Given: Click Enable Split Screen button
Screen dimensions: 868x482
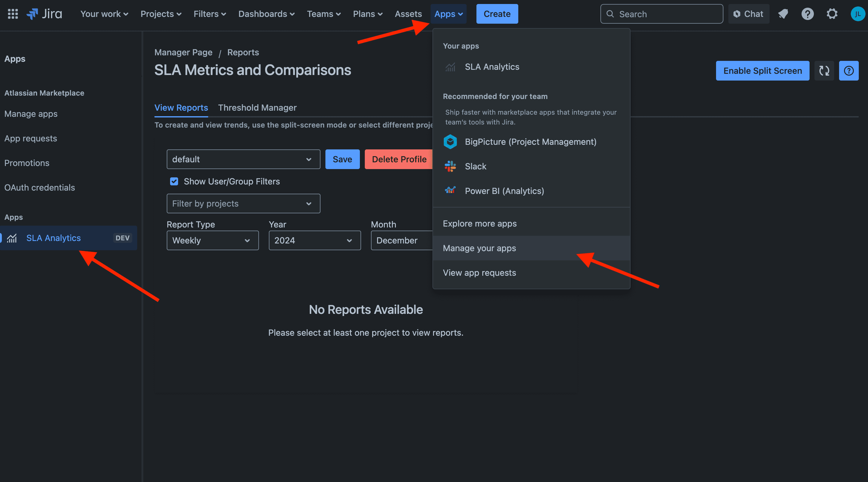Looking at the screenshot, I should 762,71.
